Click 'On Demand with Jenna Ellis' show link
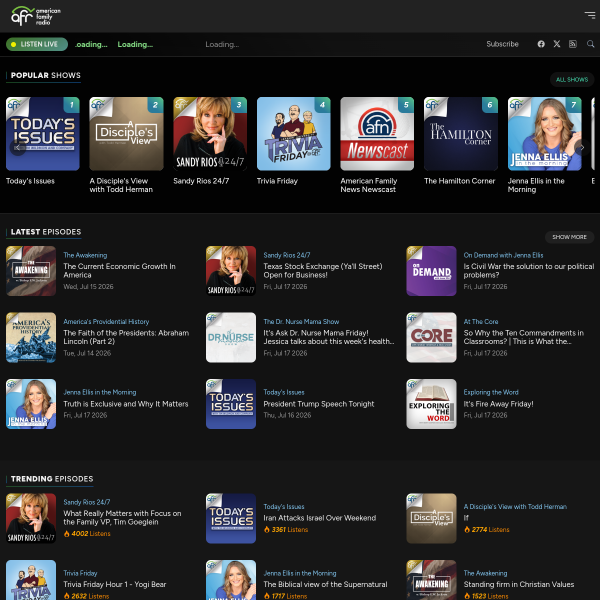The image size is (600, 600). 503,255
